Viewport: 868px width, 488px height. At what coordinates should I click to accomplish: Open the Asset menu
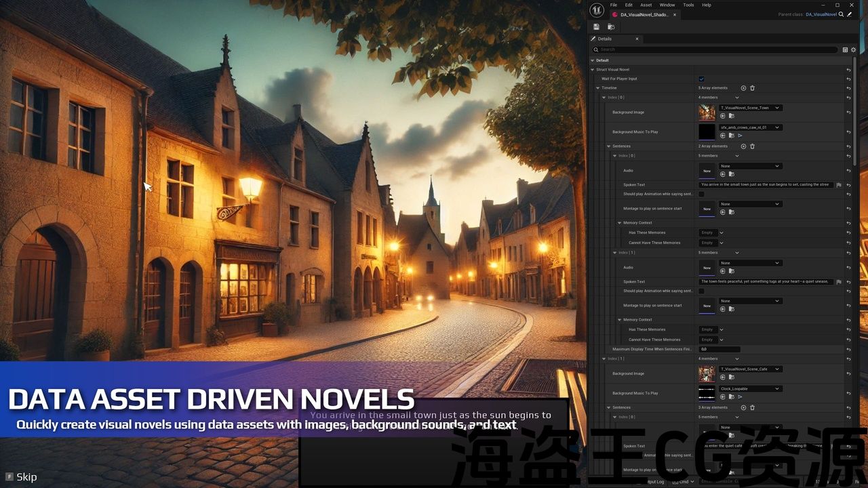pos(646,5)
